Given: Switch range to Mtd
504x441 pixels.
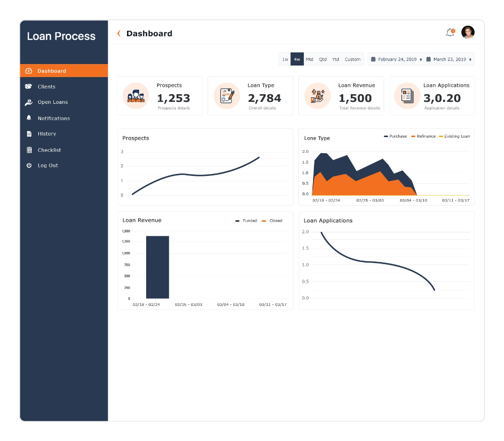Looking at the screenshot, I should [x=309, y=59].
